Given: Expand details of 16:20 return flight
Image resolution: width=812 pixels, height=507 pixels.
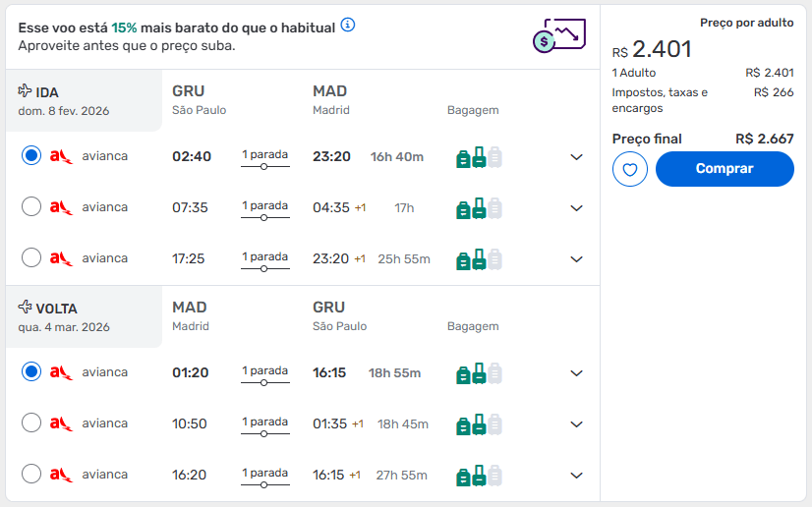Looking at the screenshot, I should point(576,476).
